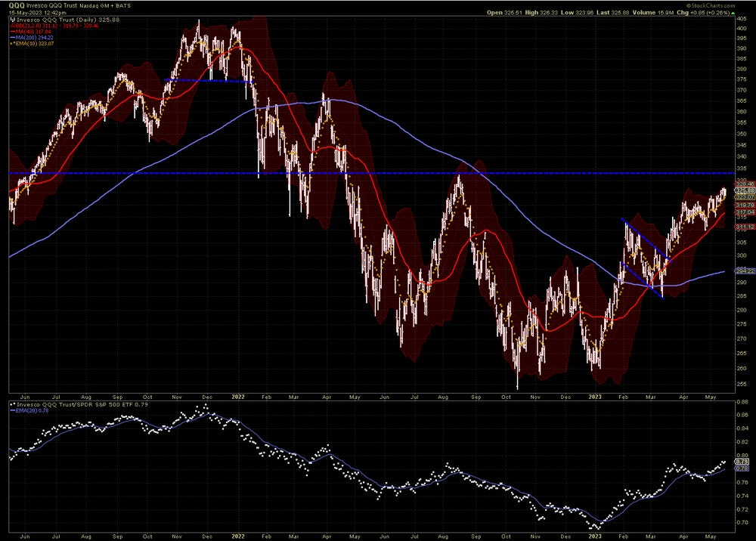
Task: Click the 311.12 lower band flag on the right axis
Action: tap(745, 227)
